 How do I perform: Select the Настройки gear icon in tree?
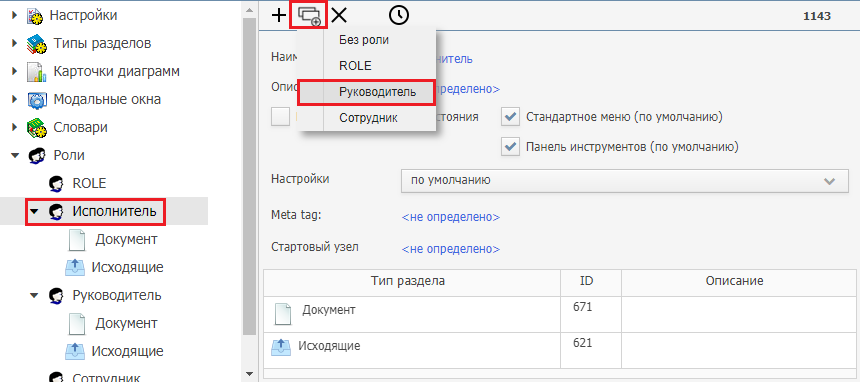point(35,16)
